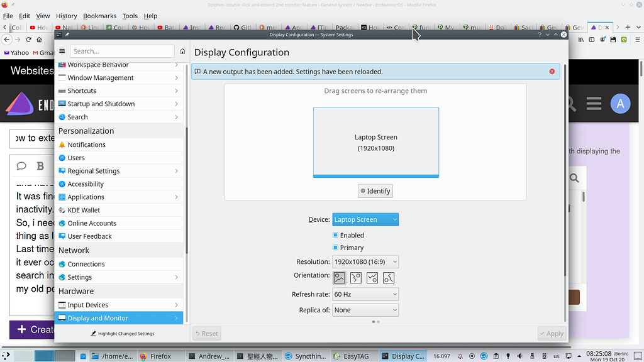The height and width of the screenshot is (362, 644).
Task: Open the Bookmarks menu in Firefox
Action: pos(99,16)
